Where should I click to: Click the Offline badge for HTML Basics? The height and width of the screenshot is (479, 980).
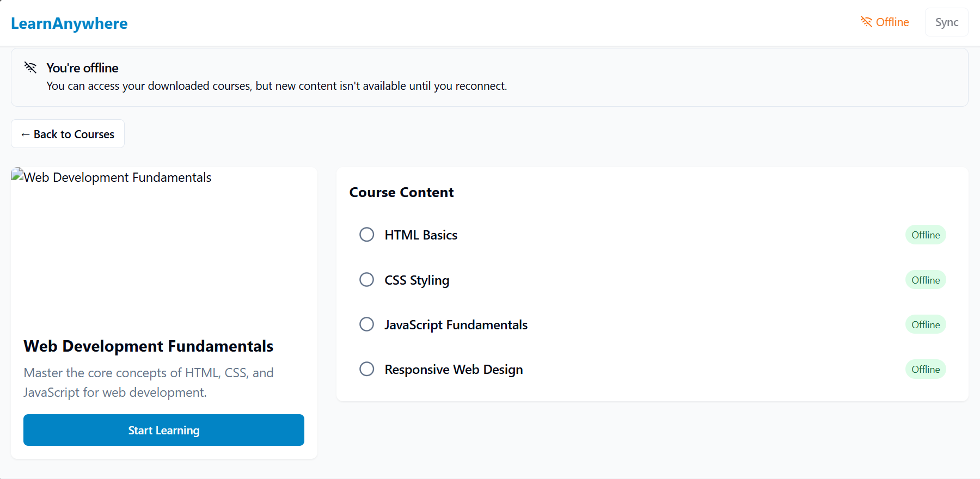click(x=926, y=235)
